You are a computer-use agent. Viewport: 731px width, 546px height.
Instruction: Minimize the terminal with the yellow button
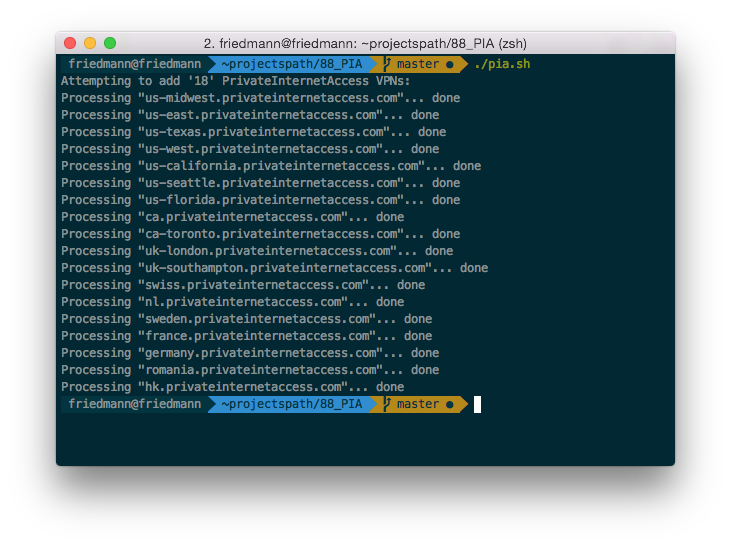click(90, 43)
